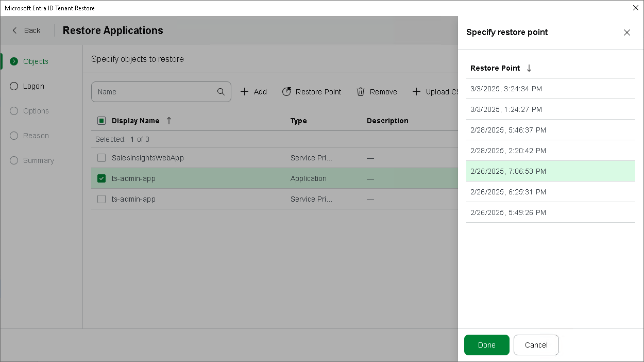Screen dimensions: 644x362
Task: Click the Back arrow icon
Action: click(x=14, y=30)
